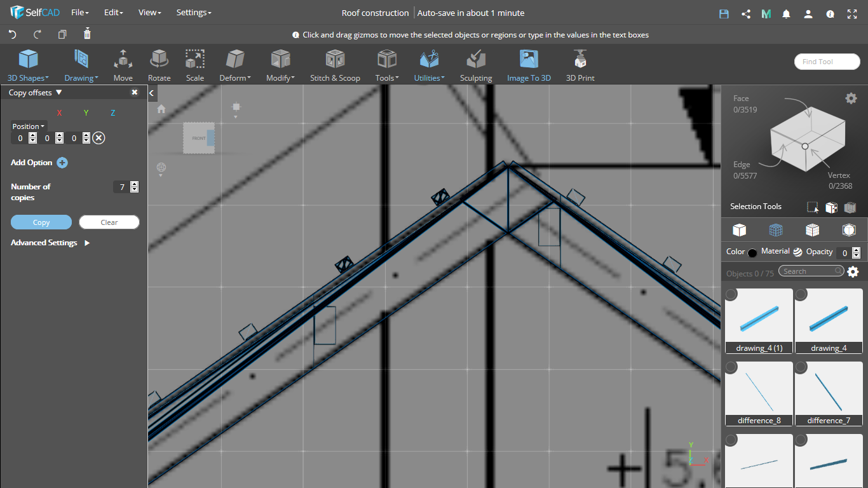Click the info icon in header
The image size is (868, 488).
[x=830, y=13]
